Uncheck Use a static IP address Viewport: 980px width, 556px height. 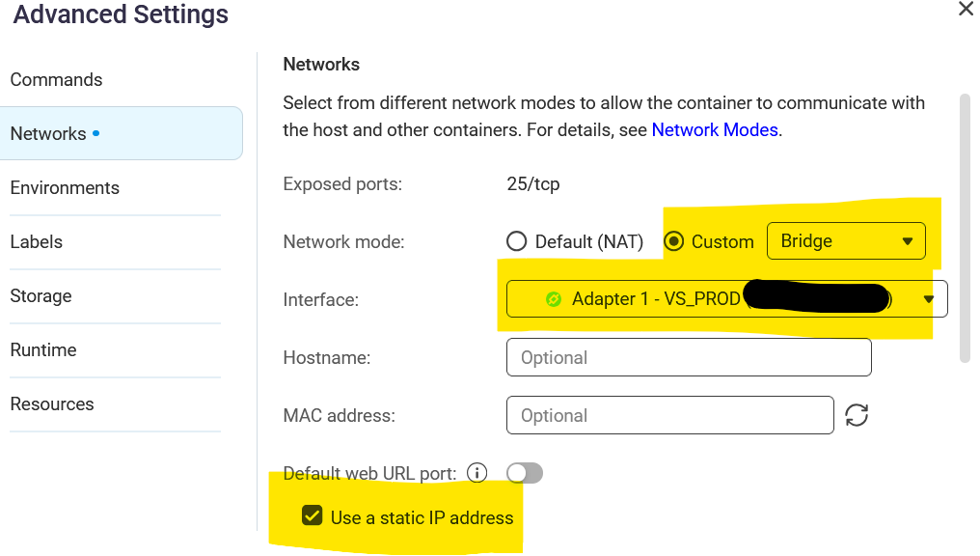313,516
